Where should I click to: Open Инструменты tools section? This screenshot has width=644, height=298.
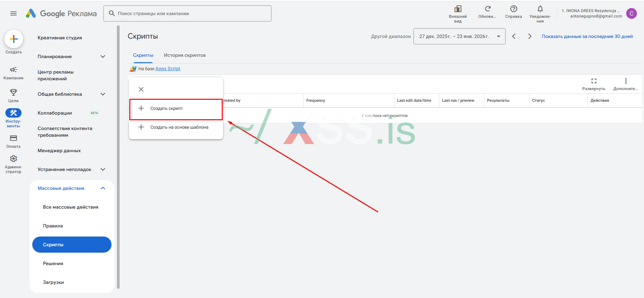13,113
